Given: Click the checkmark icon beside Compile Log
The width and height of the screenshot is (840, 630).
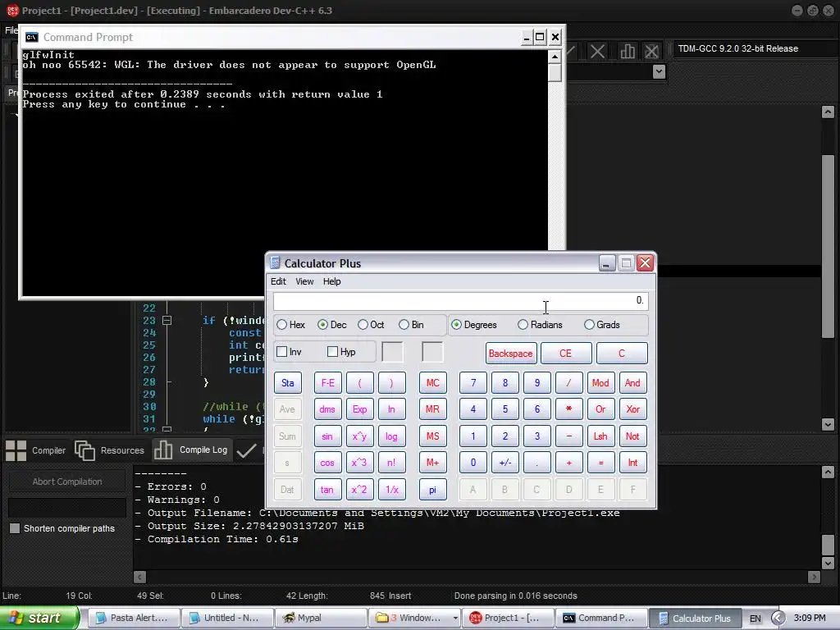Looking at the screenshot, I should pos(246,450).
